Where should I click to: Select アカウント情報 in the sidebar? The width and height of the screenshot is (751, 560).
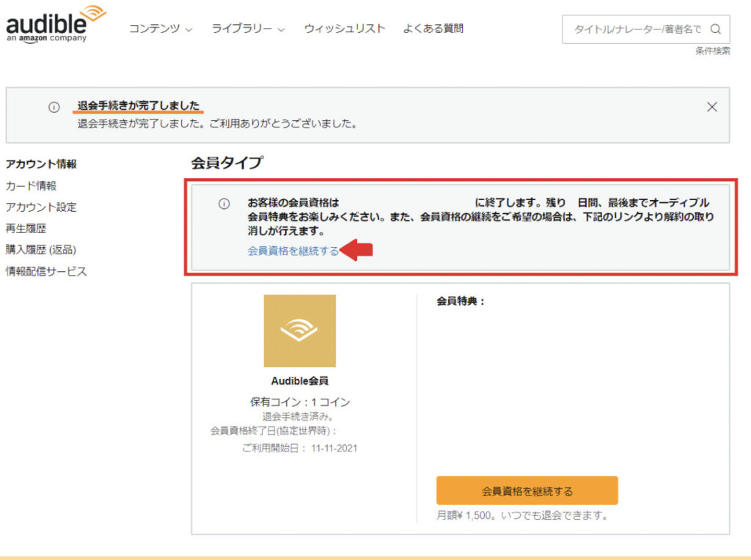click(41, 163)
